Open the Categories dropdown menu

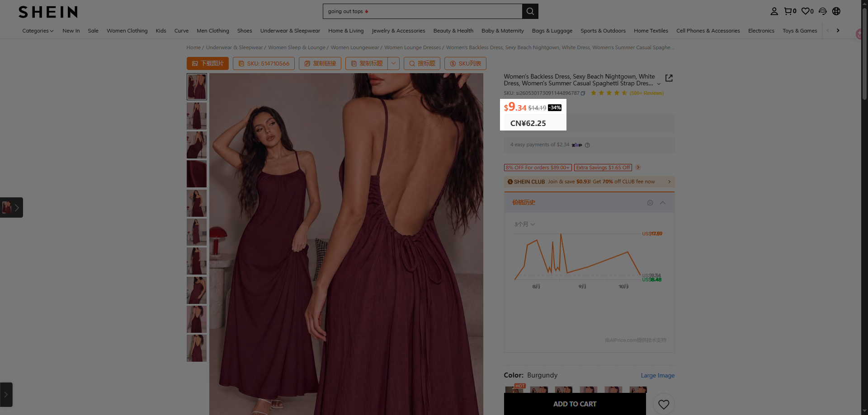pyautogui.click(x=38, y=31)
